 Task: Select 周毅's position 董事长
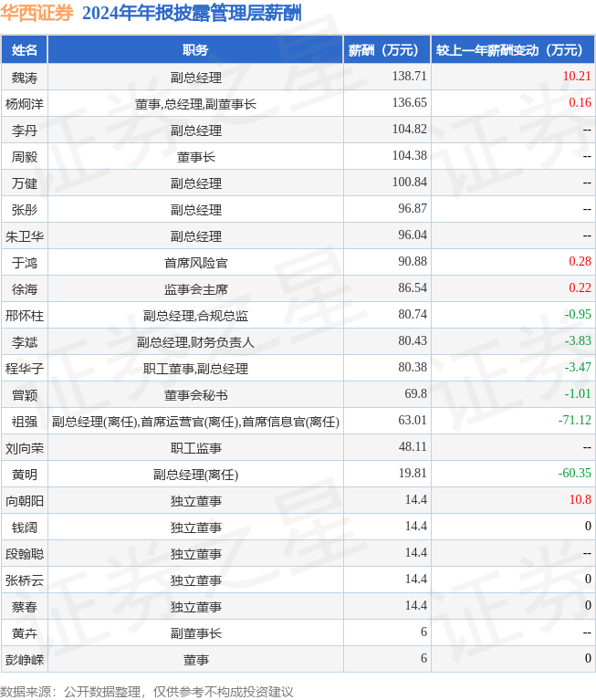195,157
